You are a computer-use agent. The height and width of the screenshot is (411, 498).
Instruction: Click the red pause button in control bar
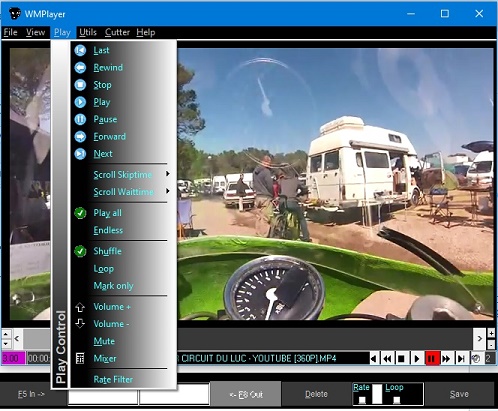coord(431,359)
